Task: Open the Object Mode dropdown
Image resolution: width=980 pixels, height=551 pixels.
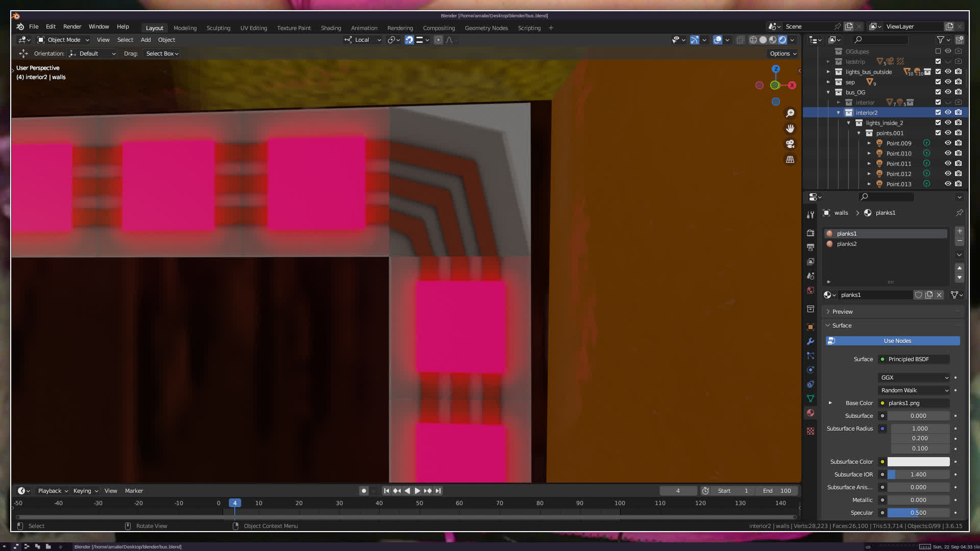Action: (x=63, y=40)
